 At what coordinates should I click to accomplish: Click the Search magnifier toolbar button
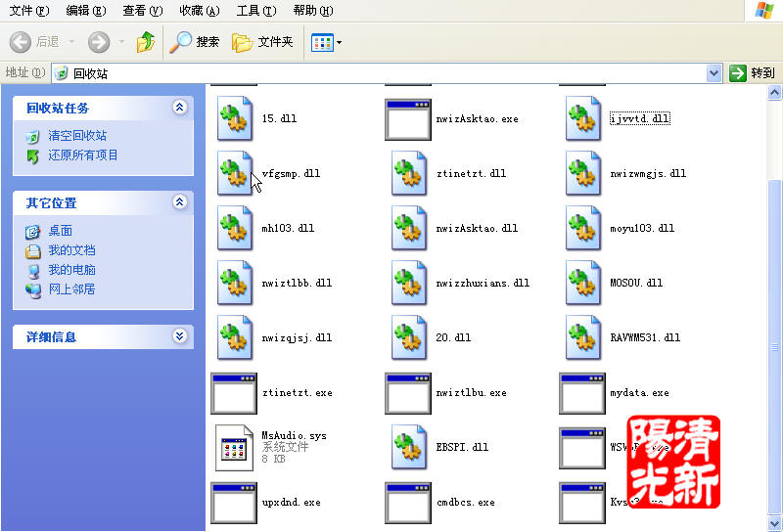click(x=194, y=42)
